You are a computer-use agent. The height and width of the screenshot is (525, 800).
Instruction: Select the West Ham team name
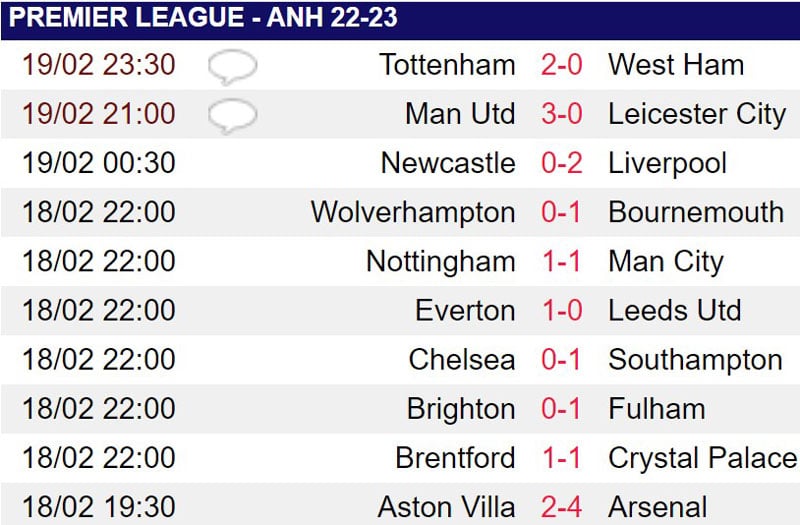[x=676, y=65]
